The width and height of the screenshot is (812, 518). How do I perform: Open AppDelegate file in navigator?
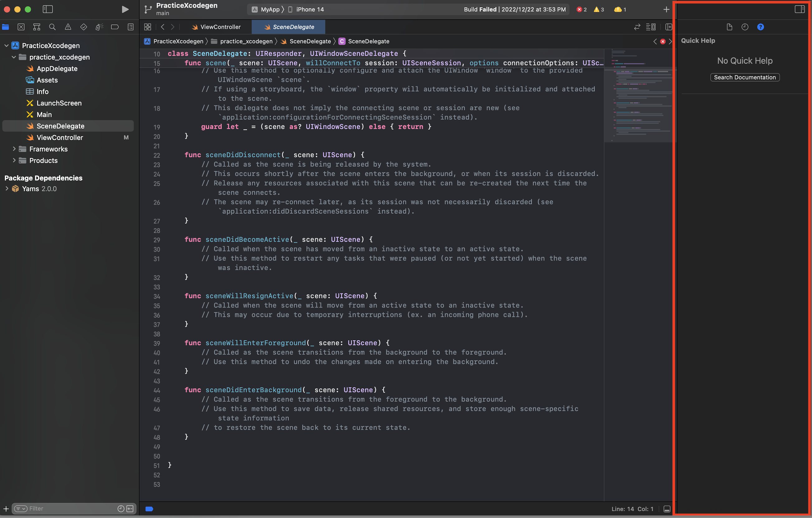57,69
